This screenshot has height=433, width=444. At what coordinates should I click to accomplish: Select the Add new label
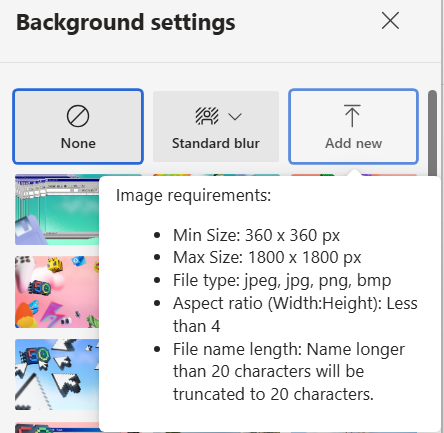point(353,143)
